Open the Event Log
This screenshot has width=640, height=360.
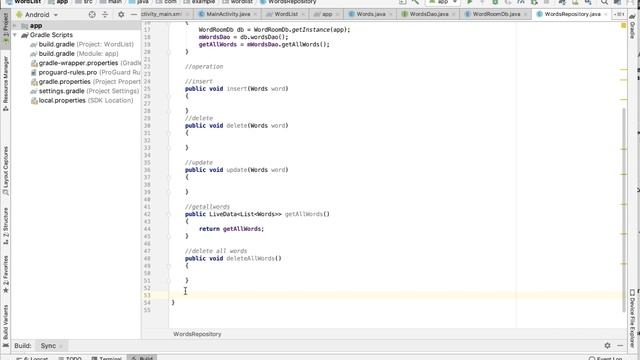(x=606, y=358)
